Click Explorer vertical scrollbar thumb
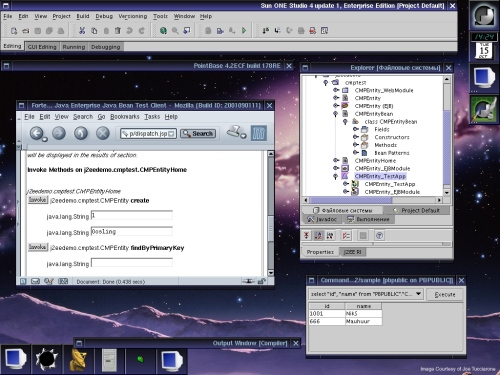The height and width of the screenshot is (375, 500). coord(447,147)
